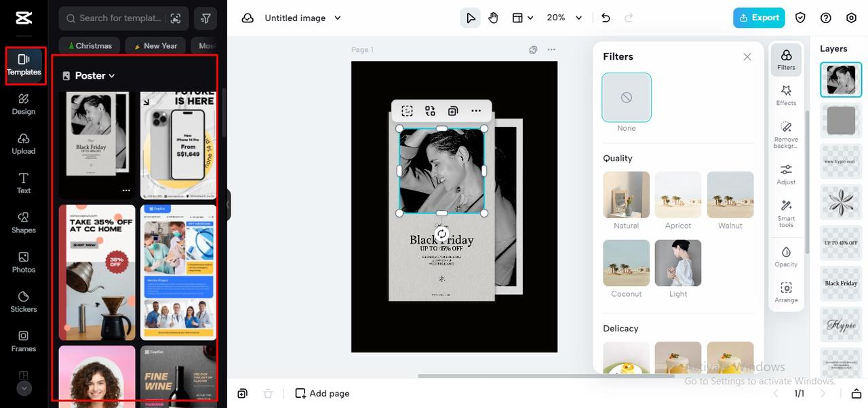Image resolution: width=868 pixels, height=408 pixels.
Task: Choose the iPhone 14 Pro poster template
Action: coord(178,145)
